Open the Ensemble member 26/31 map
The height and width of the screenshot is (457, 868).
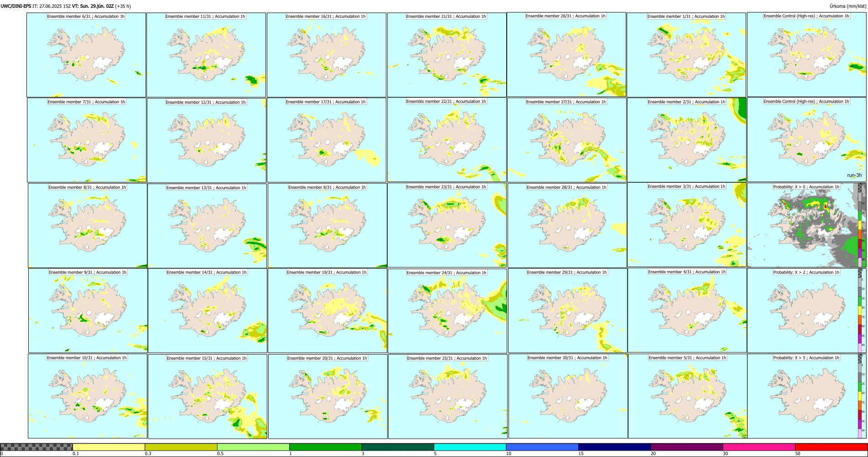(x=566, y=54)
